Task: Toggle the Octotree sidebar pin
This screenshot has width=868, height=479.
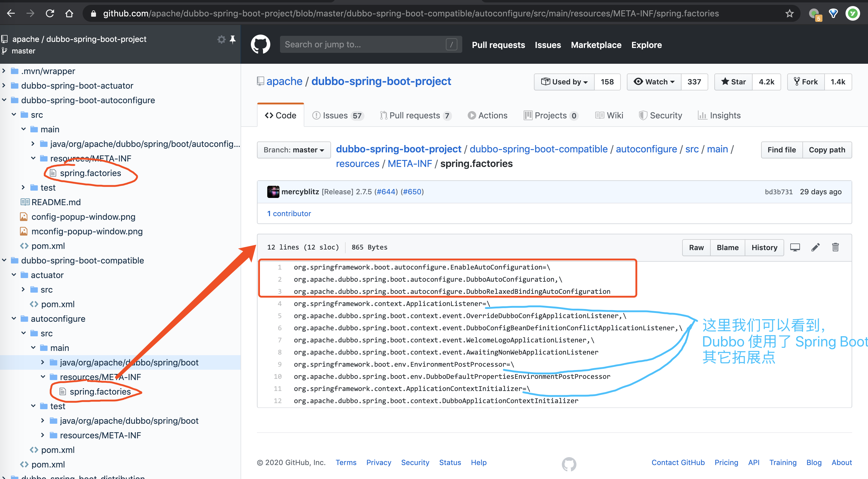Action: point(233,39)
